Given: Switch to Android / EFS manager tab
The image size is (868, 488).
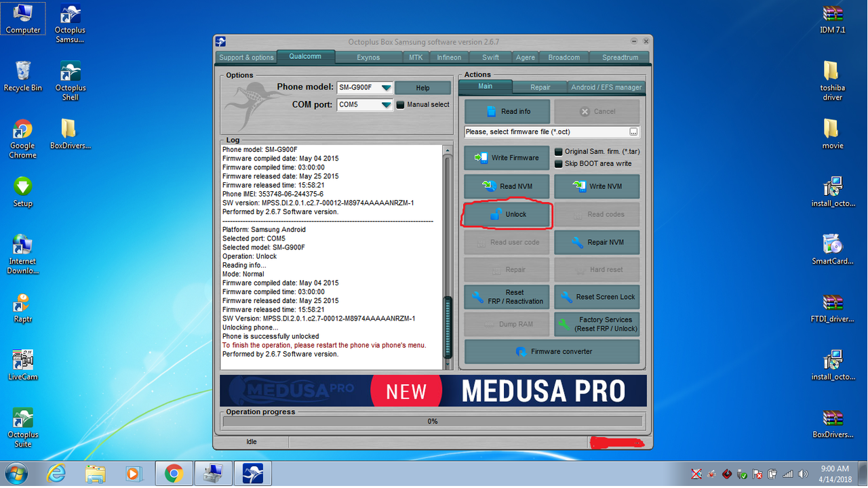Looking at the screenshot, I should click(x=606, y=87).
